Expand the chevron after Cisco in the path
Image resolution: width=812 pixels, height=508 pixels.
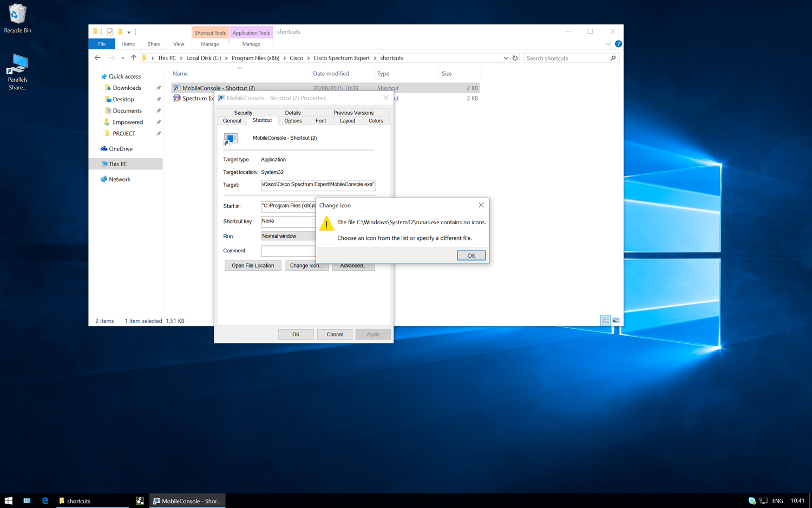(x=309, y=58)
